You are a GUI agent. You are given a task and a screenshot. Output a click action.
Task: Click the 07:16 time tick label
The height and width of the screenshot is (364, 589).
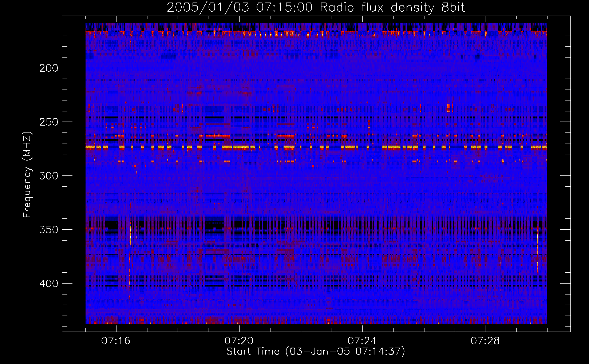tap(116, 341)
